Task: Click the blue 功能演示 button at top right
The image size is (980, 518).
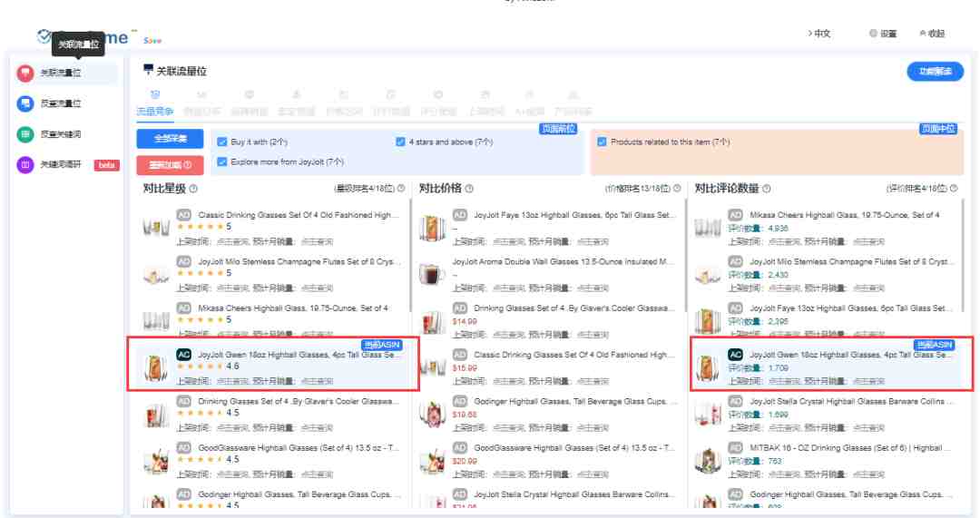Action: [x=935, y=72]
